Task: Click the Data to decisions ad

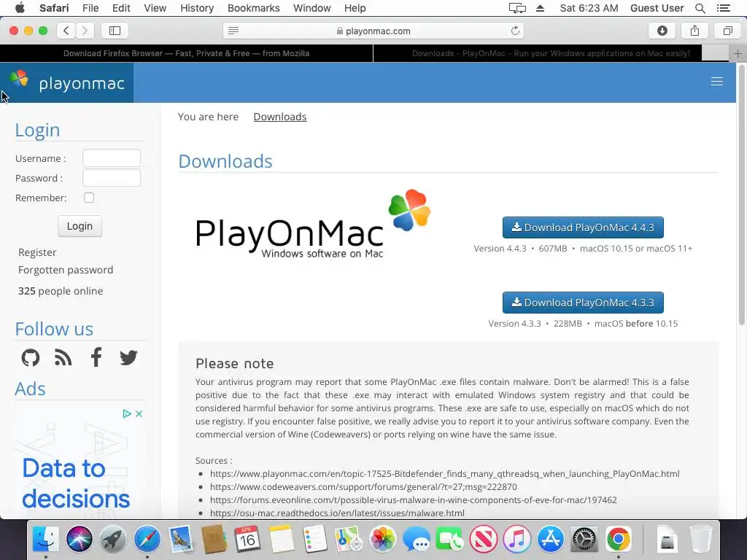Action: (x=80, y=462)
